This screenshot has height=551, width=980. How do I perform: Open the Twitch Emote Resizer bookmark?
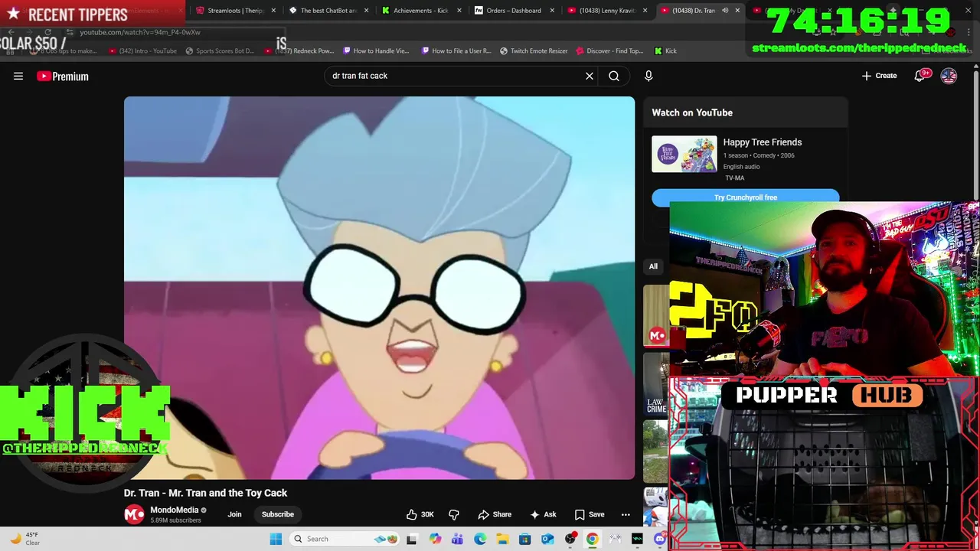pos(534,51)
